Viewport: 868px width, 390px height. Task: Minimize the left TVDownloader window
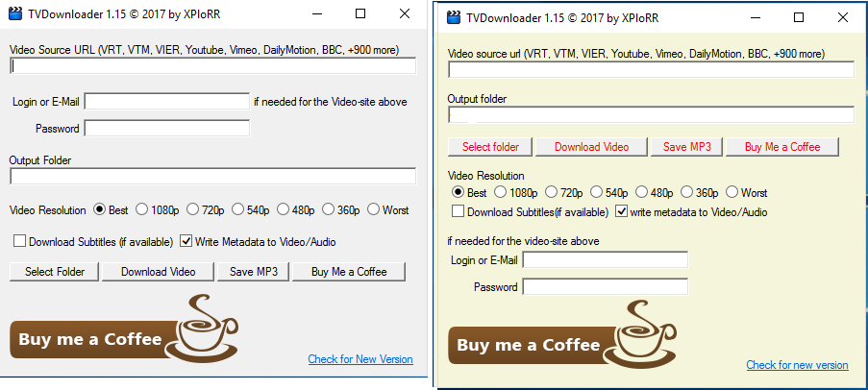click(317, 14)
